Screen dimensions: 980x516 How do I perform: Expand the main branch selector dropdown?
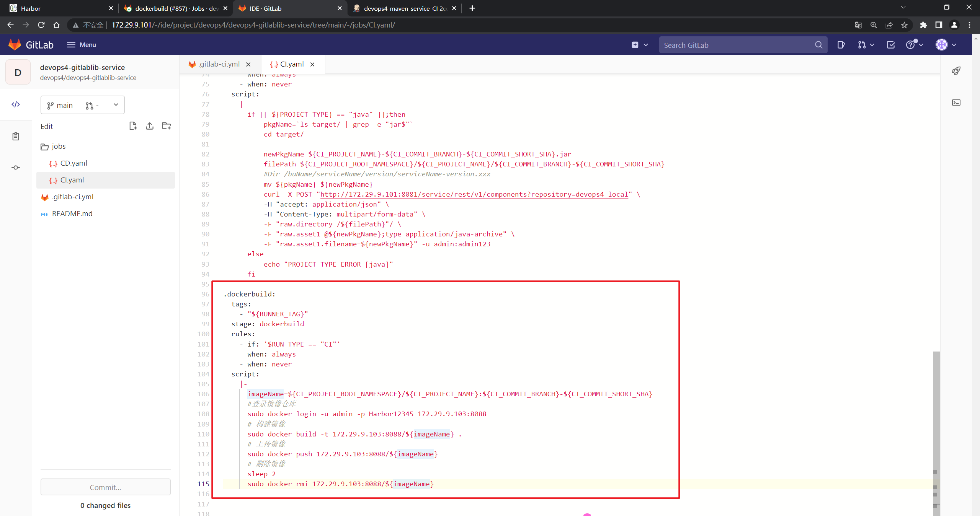click(x=83, y=105)
